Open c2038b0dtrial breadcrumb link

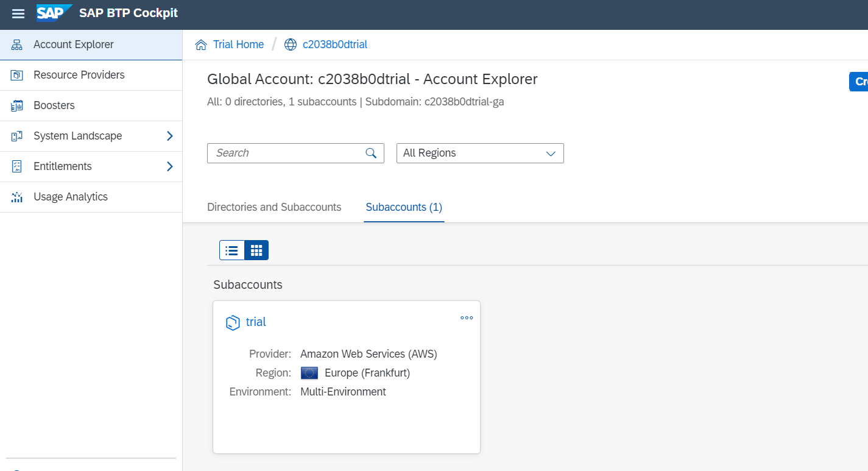tap(335, 44)
